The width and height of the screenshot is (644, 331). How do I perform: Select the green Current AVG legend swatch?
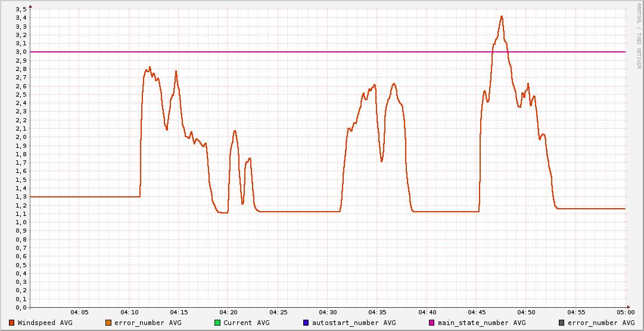tap(217, 323)
